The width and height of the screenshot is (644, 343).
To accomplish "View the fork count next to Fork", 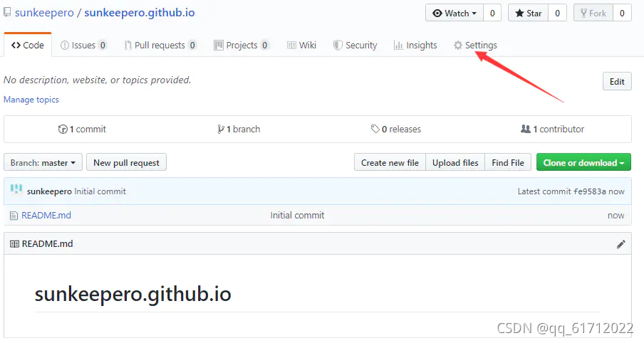I will click(x=622, y=13).
